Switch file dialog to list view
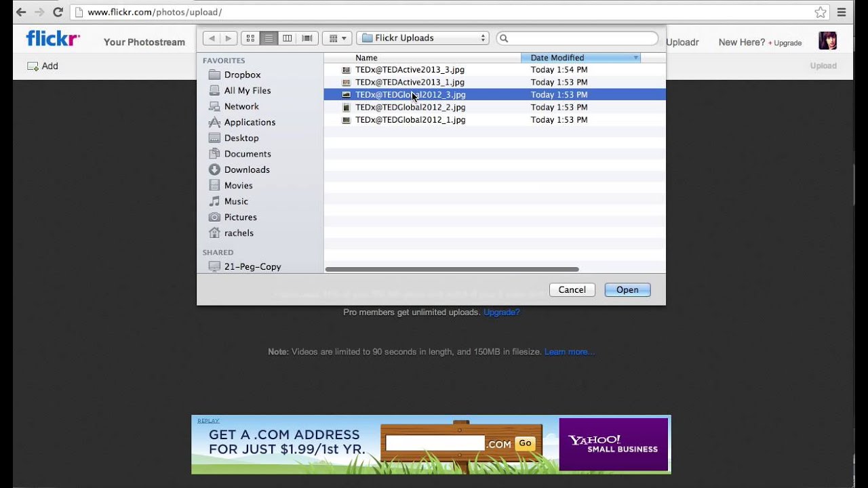Image resolution: width=868 pixels, height=488 pixels. click(269, 38)
